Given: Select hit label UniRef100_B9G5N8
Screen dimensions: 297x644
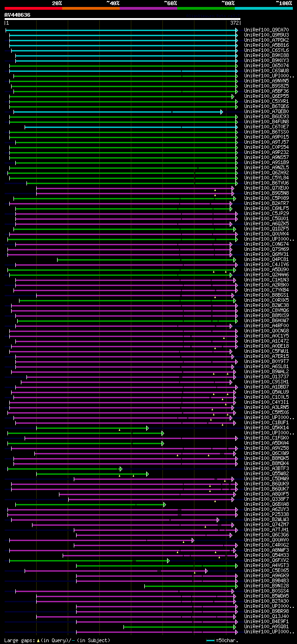Looking at the screenshot, I should click(266, 193).
